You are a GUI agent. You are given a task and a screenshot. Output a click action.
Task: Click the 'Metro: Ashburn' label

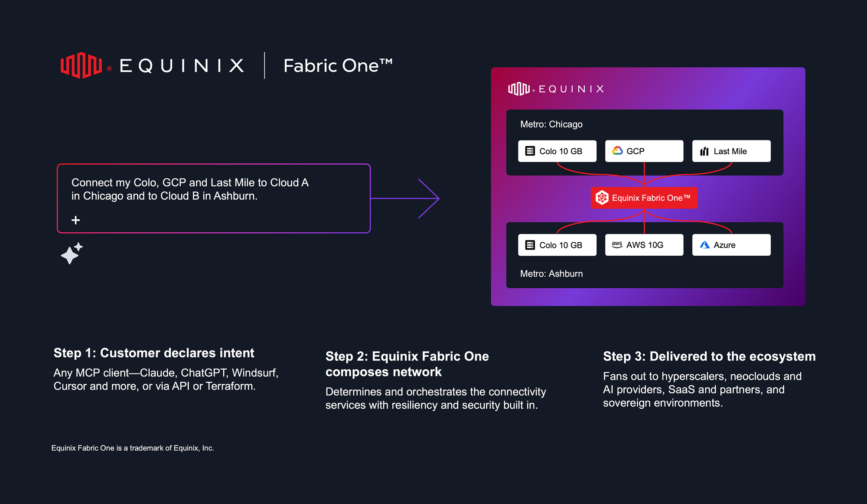551,274
